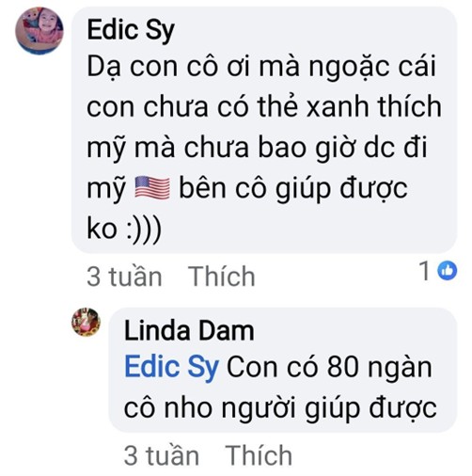Click "cô nho người giúp được" reply line

[280, 409]
